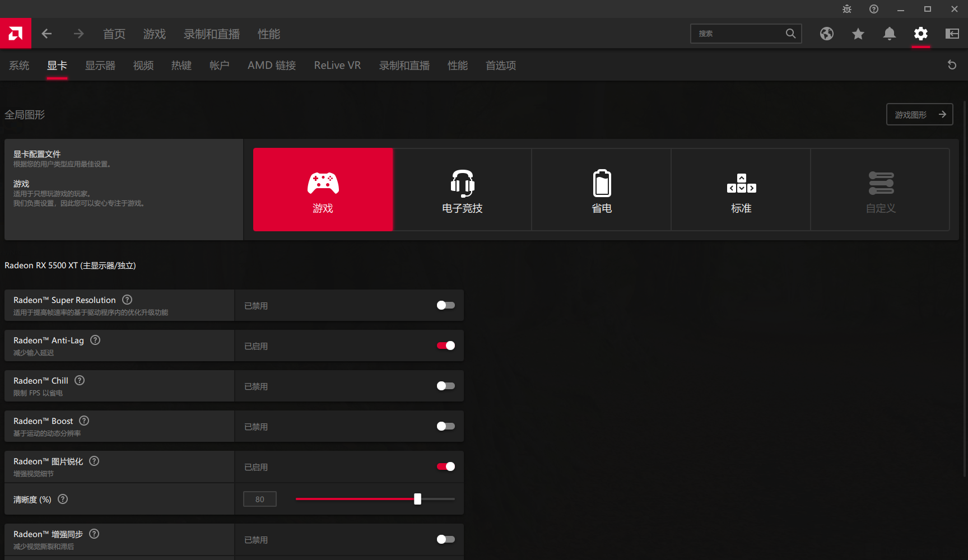
Task: Show help for Radeon Boost
Action: (x=84, y=421)
